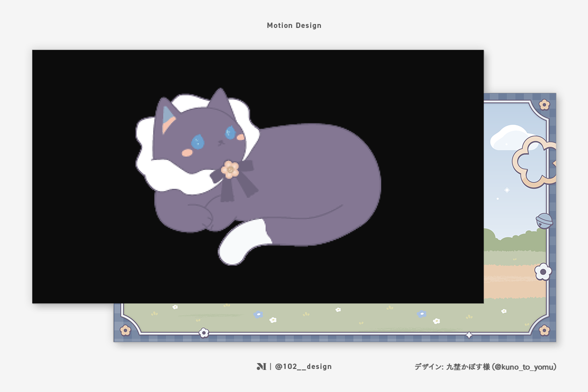Click the diamond sparkle on the bottom border
The width and height of the screenshot is (588, 392).
point(469,335)
